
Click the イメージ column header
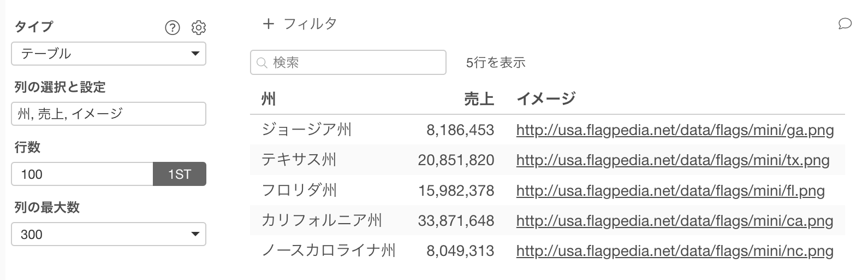[x=546, y=99]
